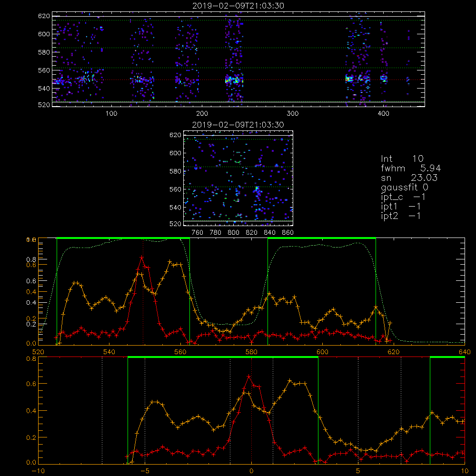This screenshot has width=476, height=476.
Task: Click the middle plot title 2019-02-09T21:03:30
Action: tap(238, 125)
